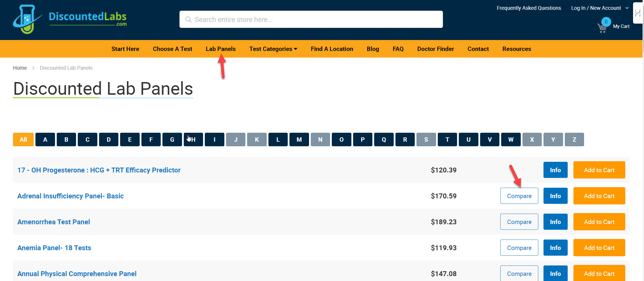Open the FAQ menu item
This screenshot has height=281, width=644.
(398, 49)
